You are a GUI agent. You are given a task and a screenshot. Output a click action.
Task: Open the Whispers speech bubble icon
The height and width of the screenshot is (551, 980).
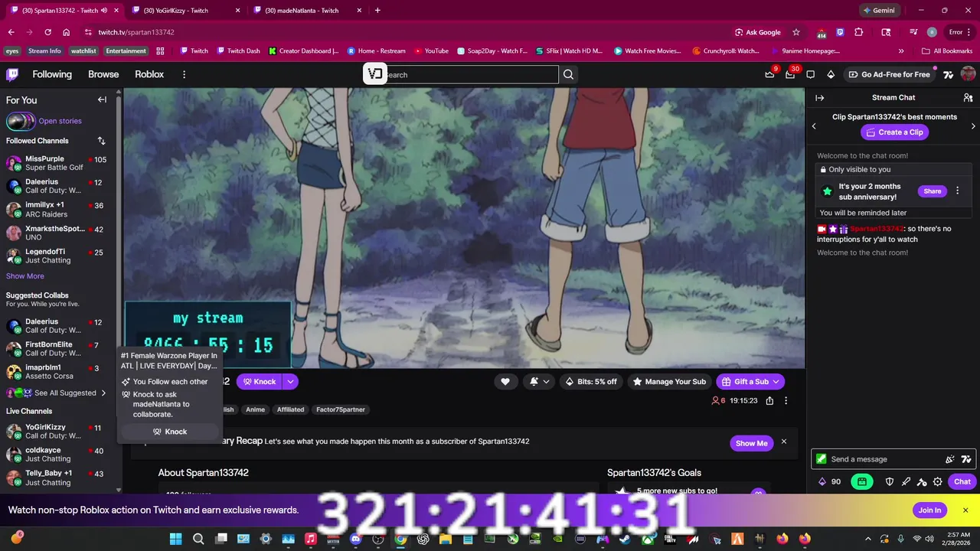[x=810, y=74]
